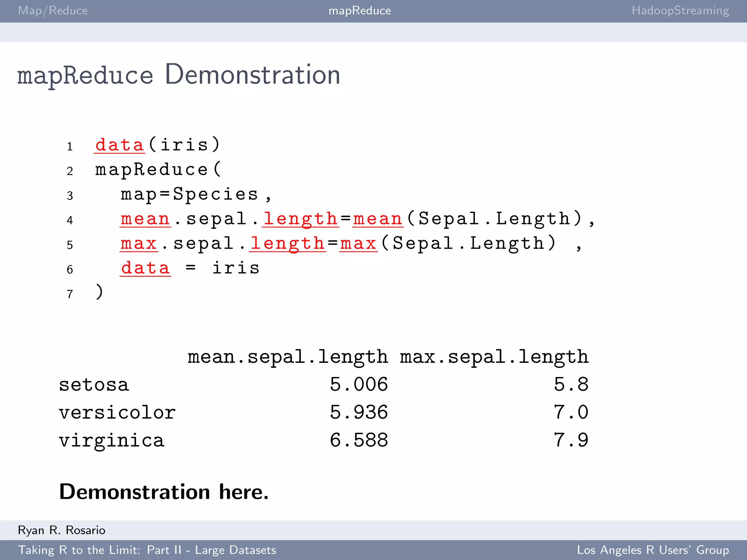This screenshot has width=747, height=560.
Task: Select the mapReduce section in header
Action: coord(360,11)
